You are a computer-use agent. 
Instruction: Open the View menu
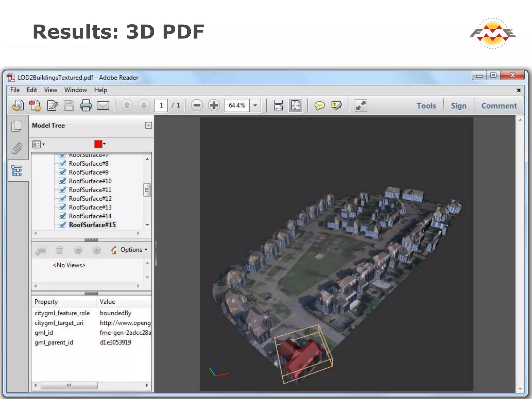click(50, 90)
